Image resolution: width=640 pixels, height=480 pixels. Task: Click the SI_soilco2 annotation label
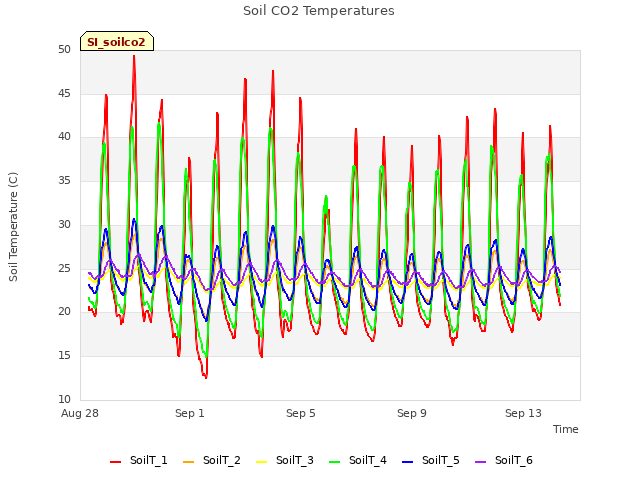pyautogui.click(x=117, y=41)
